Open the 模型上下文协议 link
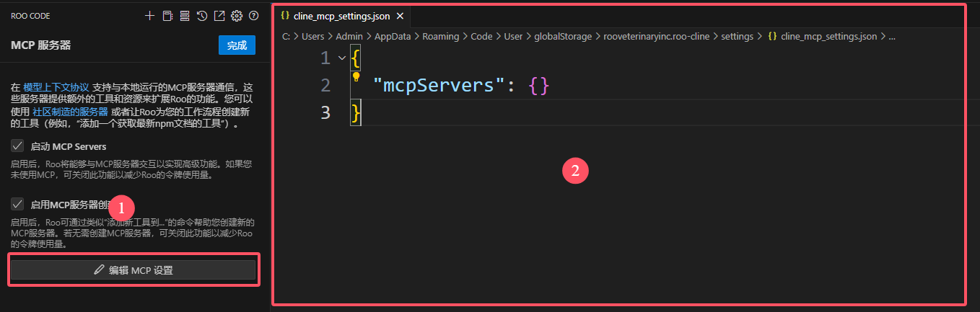Image resolution: width=980 pixels, height=312 pixels. click(56, 86)
